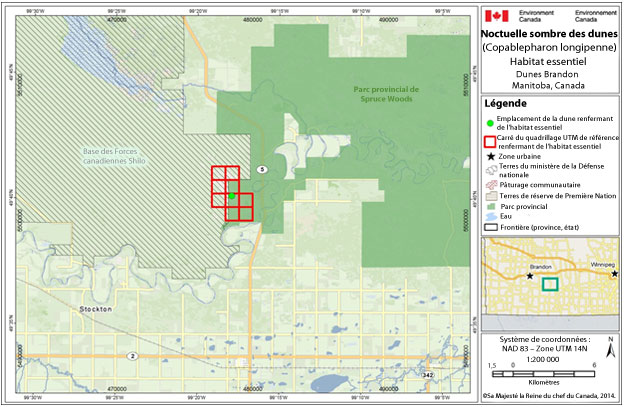Click the Highway 2 route marker
The width and height of the screenshot is (624, 407).
coord(133,355)
